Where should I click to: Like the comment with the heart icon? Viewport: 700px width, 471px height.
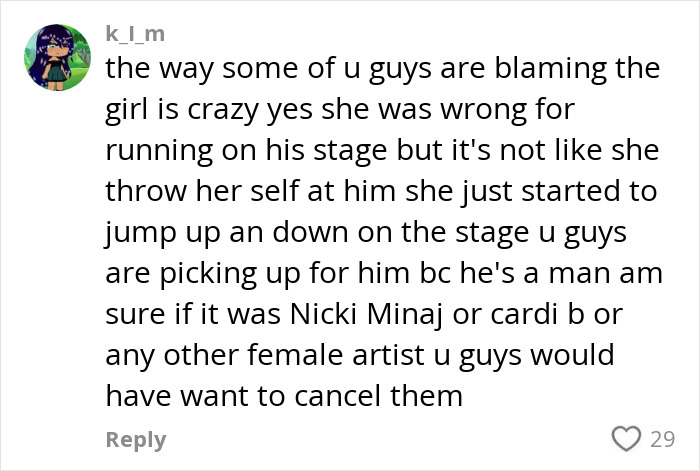[626, 438]
